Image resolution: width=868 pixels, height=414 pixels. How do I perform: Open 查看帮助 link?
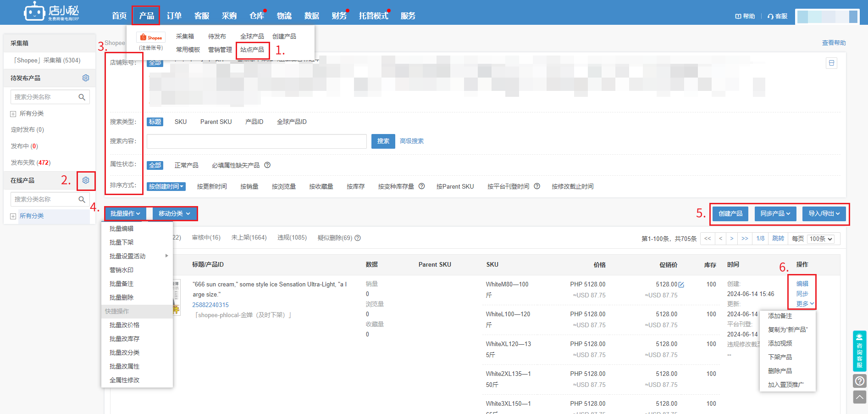[x=834, y=43]
